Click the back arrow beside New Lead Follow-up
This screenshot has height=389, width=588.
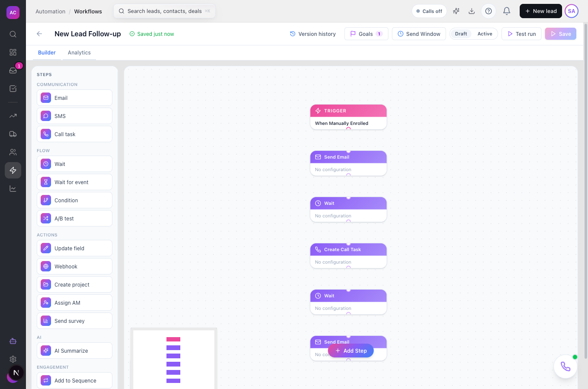click(x=39, y=34)
